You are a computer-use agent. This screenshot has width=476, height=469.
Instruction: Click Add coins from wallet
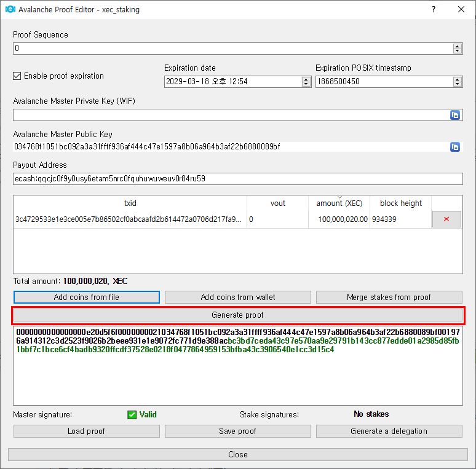point(238,298)
